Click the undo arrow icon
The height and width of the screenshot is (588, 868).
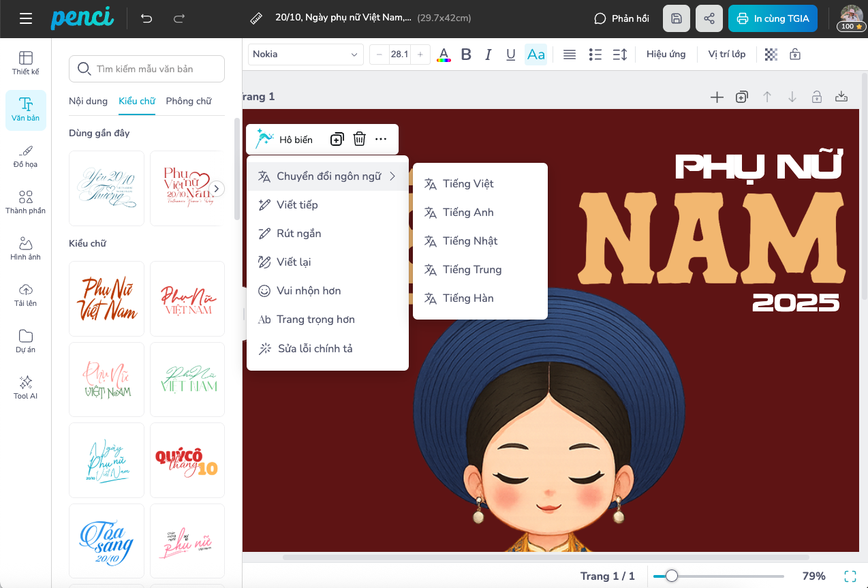point(146,18)
